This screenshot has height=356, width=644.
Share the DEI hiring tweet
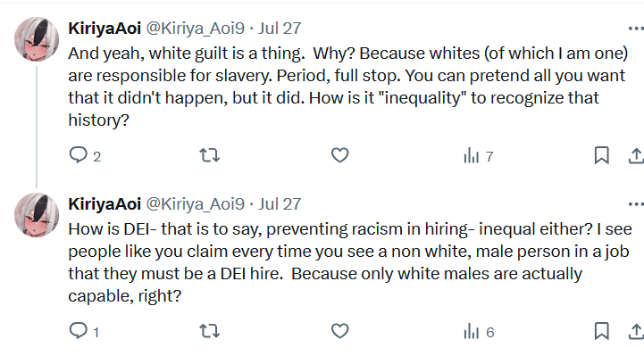coord(636,331)
